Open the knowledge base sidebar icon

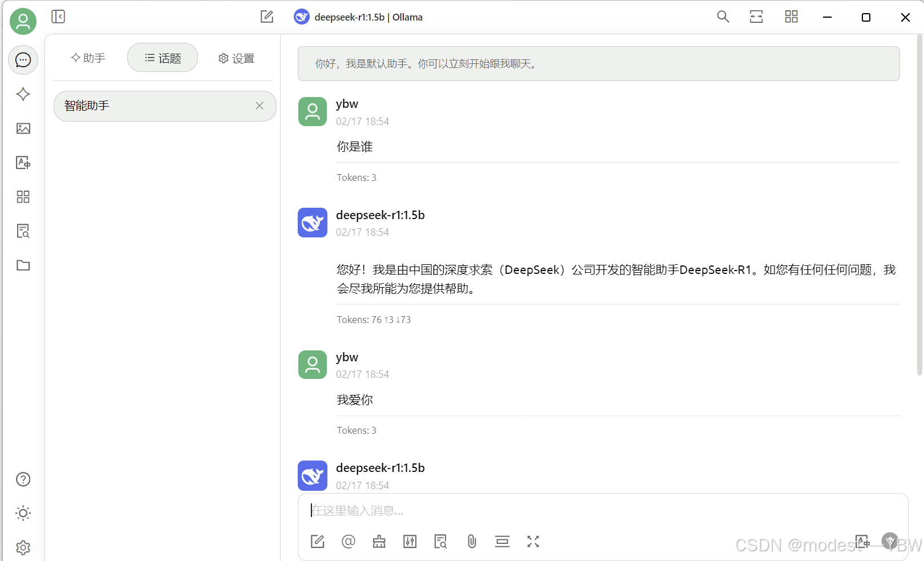point(23,231)
